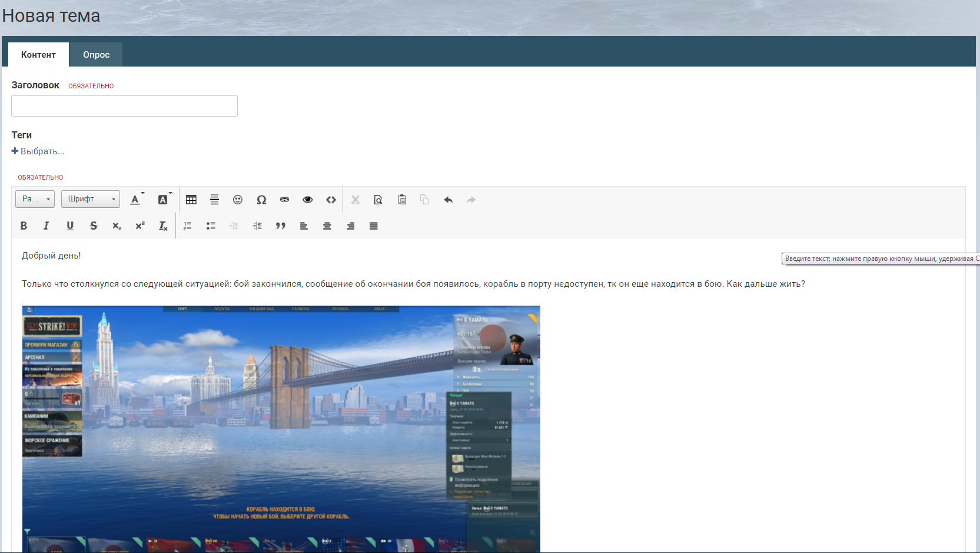Click the cut scissors icon

(x=356, y=200)
